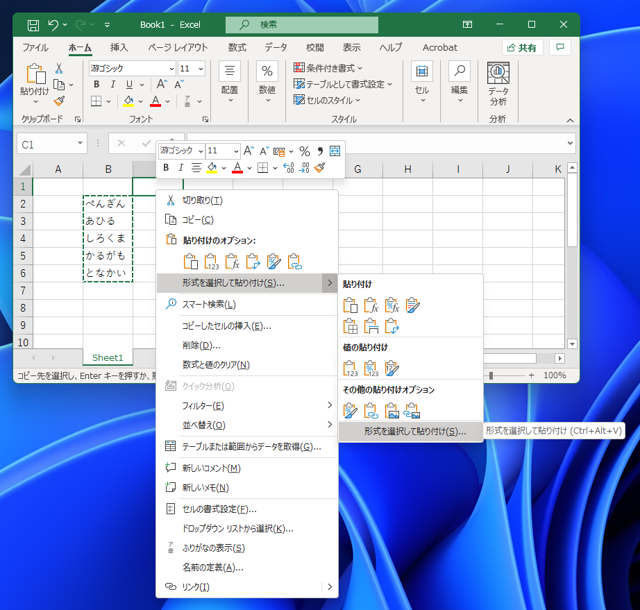This screenshot has height=610, width=640.
Task: Click the Format Painter icon in mini toolbar
Action: (x=319, y=169)
